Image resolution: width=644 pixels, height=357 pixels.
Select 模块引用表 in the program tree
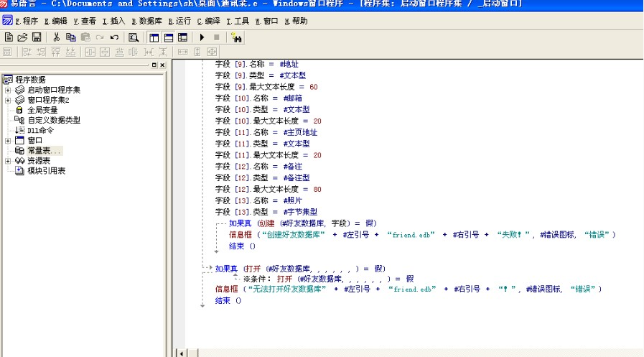coord(46,171)
